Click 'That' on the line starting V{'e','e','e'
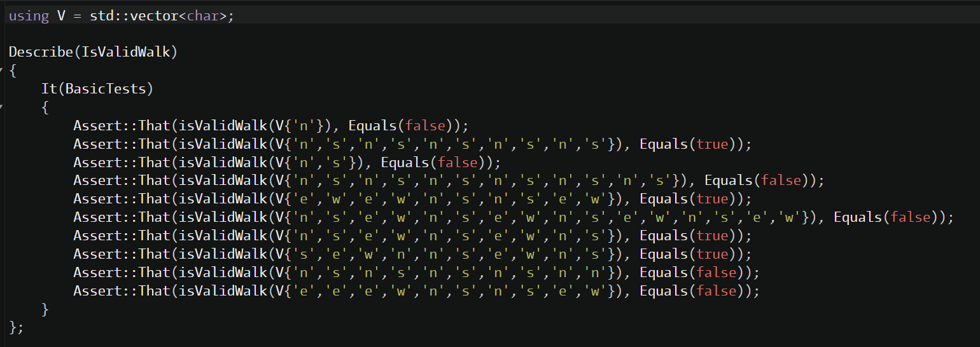Screen dimensions: 980x347 click(x=154, y=292)
